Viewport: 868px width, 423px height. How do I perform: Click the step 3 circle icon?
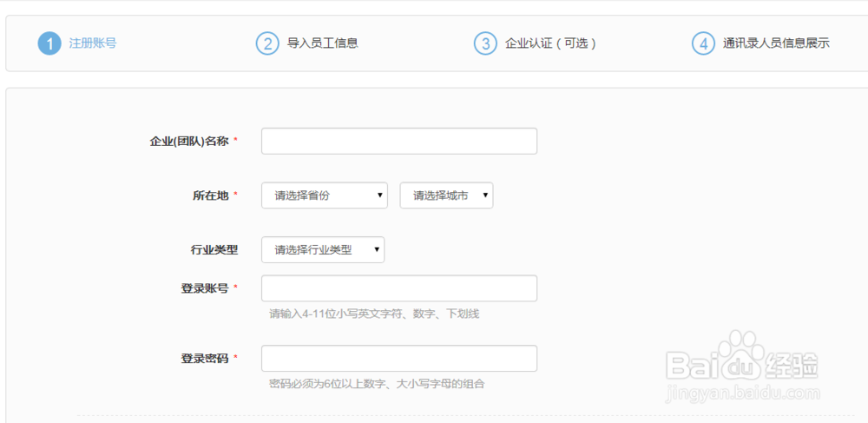(x=485, y=43)
